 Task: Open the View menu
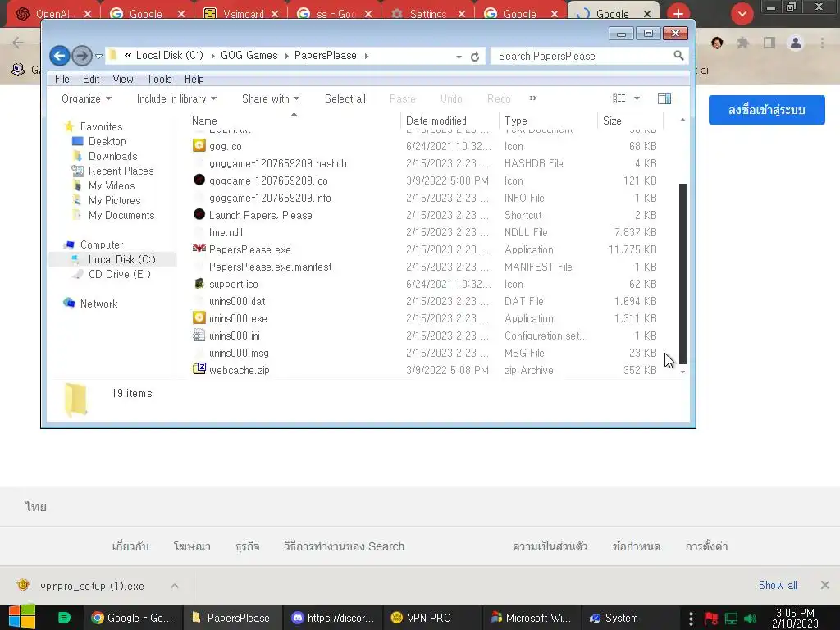click(123, 79)
